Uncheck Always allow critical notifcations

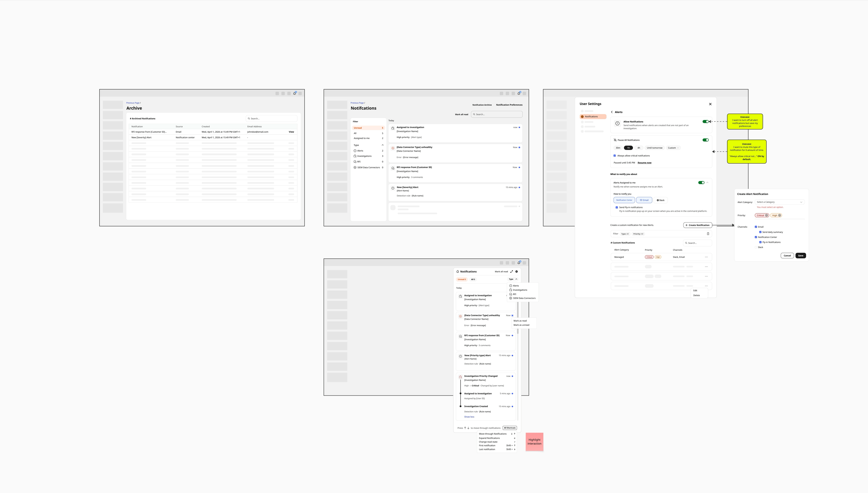click(615, 156)
